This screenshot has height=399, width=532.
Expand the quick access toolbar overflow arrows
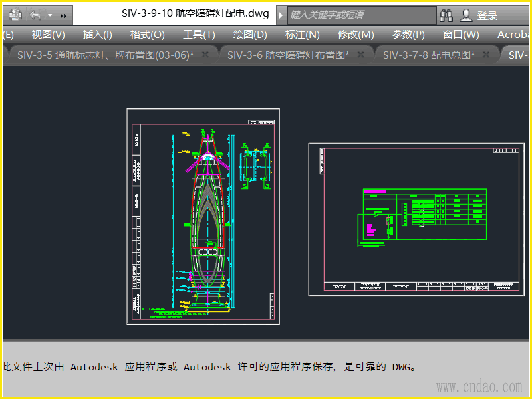tap(63, 15)
